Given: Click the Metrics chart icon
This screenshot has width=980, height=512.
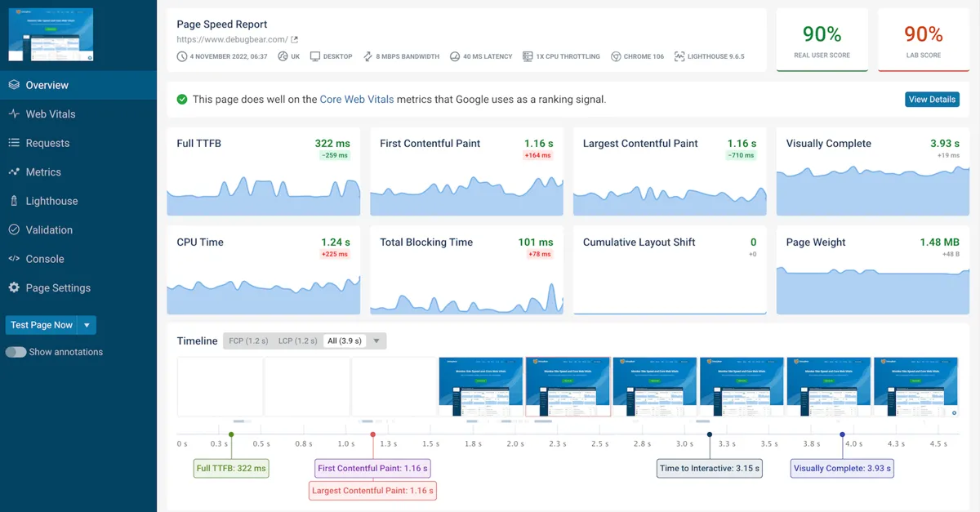Looking at the screenshot, I should click(14, 172).
